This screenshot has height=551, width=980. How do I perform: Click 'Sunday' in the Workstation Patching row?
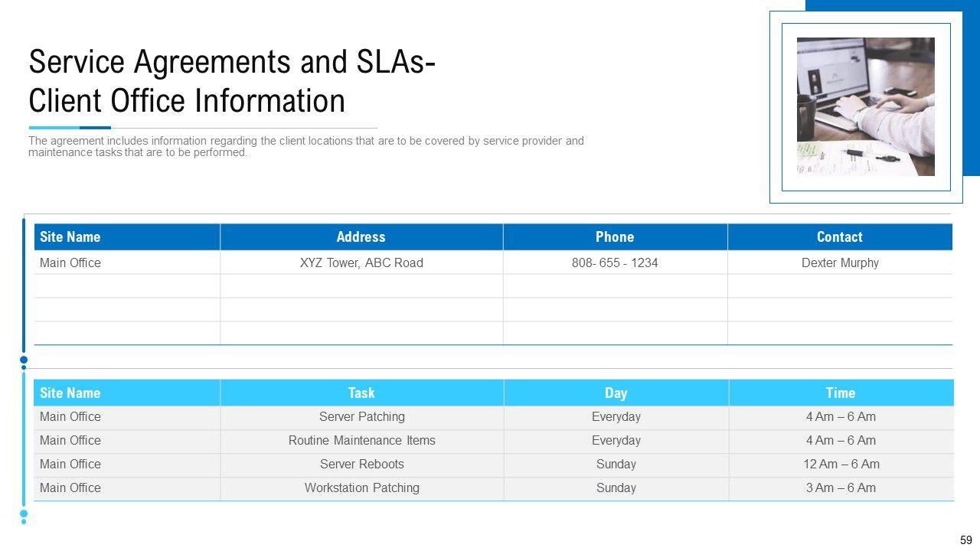click(x=616, y=488)
